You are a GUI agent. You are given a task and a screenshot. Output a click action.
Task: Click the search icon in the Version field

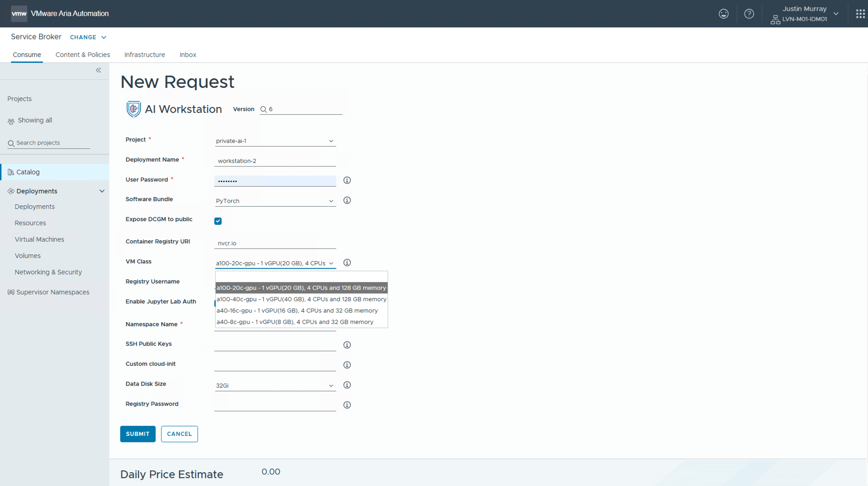click(264, 109)
